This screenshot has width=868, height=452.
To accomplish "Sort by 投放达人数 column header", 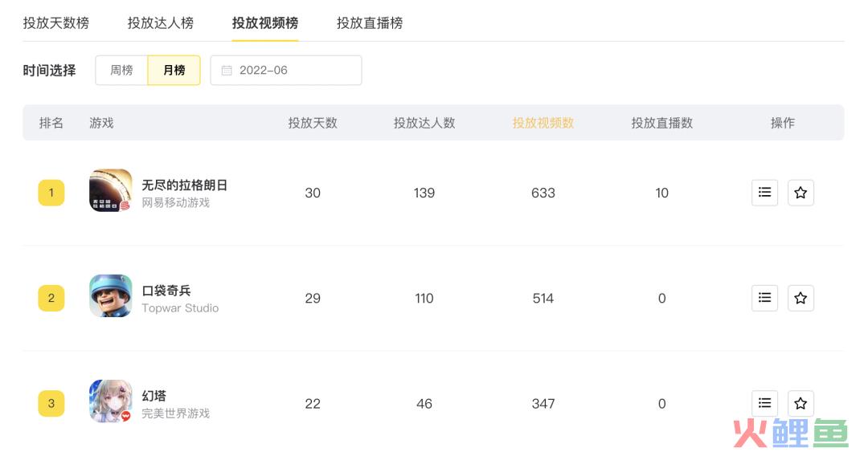I will (424, 123).
